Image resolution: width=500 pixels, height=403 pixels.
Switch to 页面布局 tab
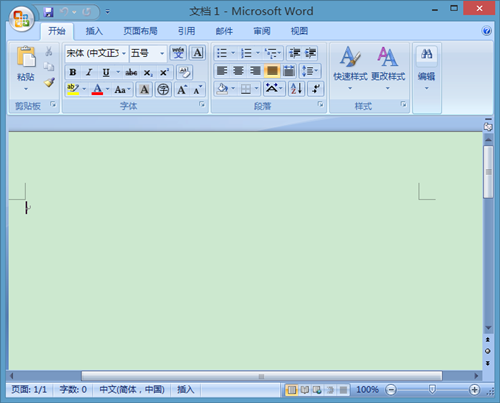[140, 31]
